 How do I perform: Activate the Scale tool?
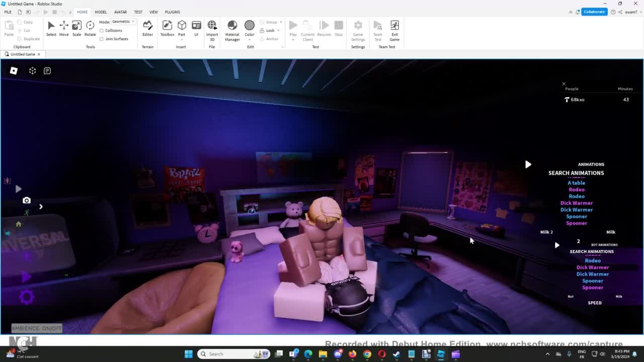coord(76,29)
